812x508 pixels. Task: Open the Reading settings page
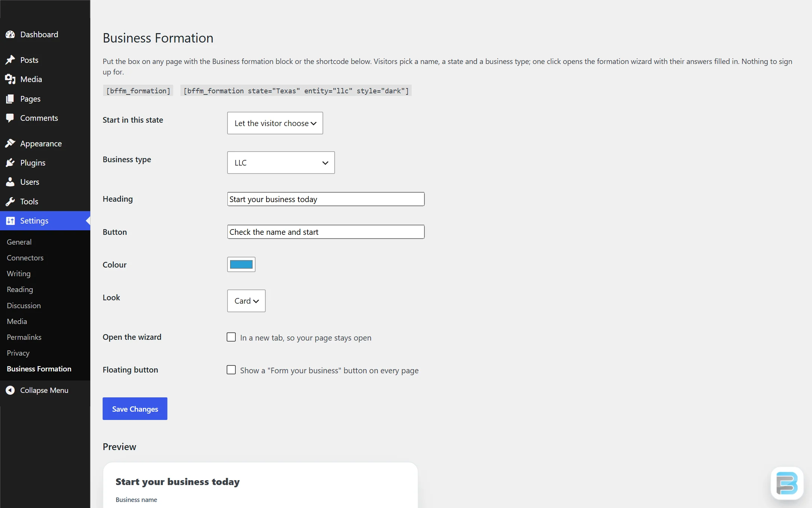20,289
